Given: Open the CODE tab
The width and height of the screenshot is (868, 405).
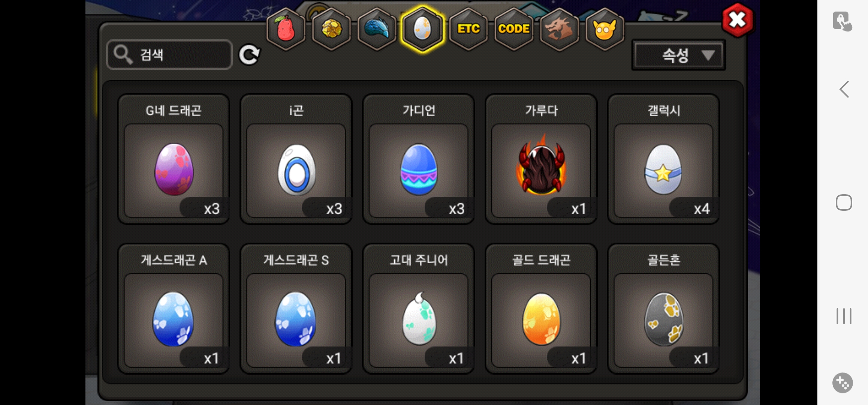Looking at the screenshot, I should [513, 29].
